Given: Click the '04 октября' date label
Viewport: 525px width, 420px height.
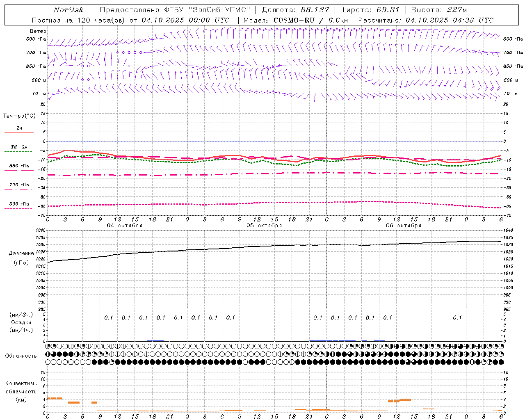Looking at the screenshot, I should pos(125,226).
